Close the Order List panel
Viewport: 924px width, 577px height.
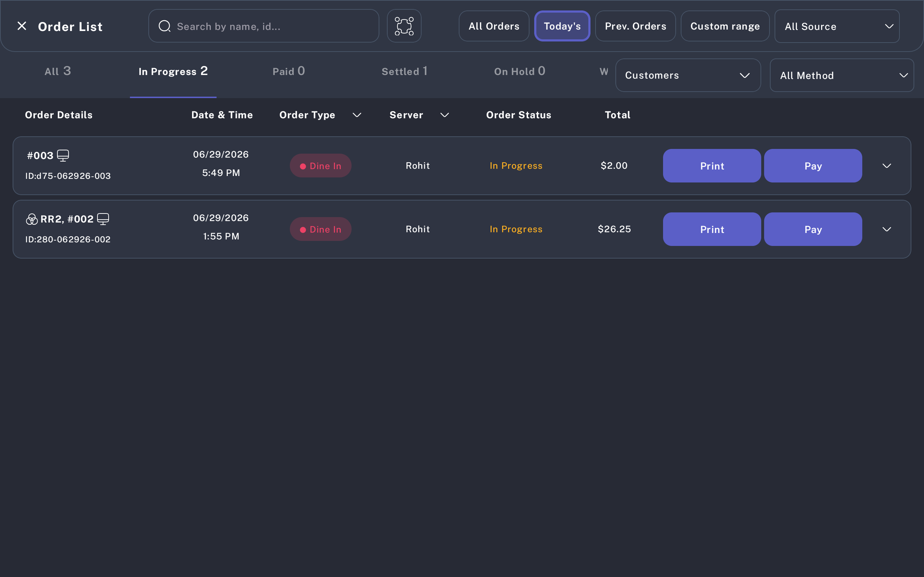(22, 26)
